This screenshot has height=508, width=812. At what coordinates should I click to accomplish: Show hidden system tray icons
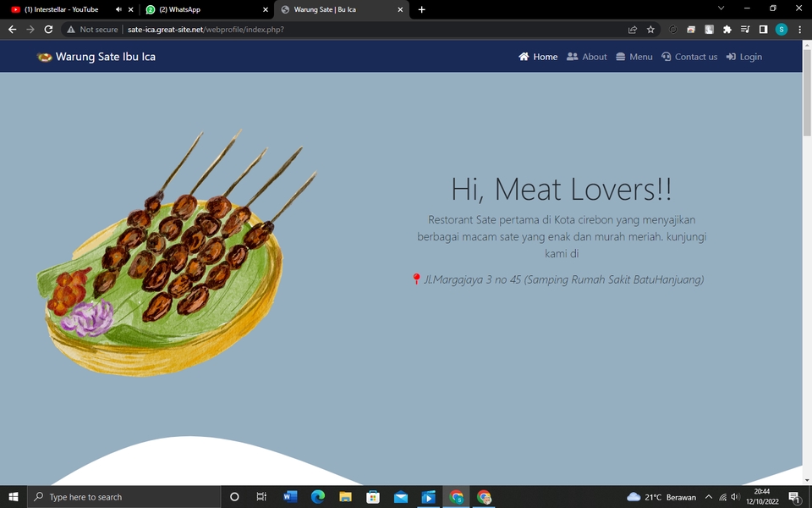[709, 497]
